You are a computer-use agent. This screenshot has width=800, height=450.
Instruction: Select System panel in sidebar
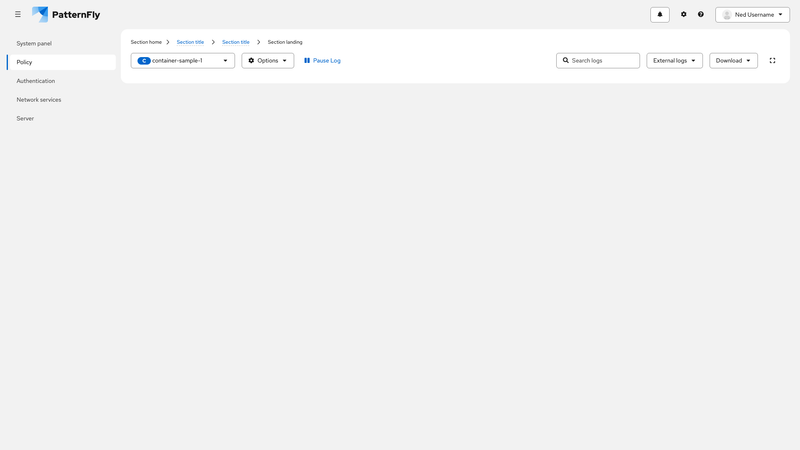point(61,43)
